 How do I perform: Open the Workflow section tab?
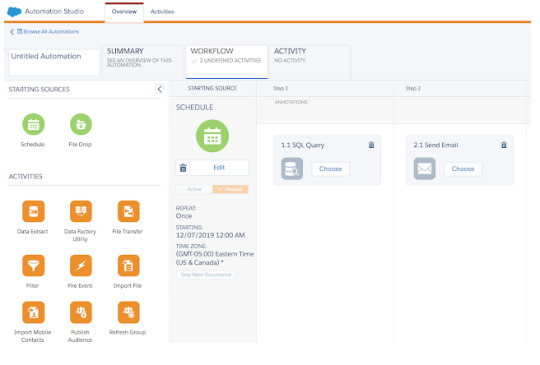227,62
